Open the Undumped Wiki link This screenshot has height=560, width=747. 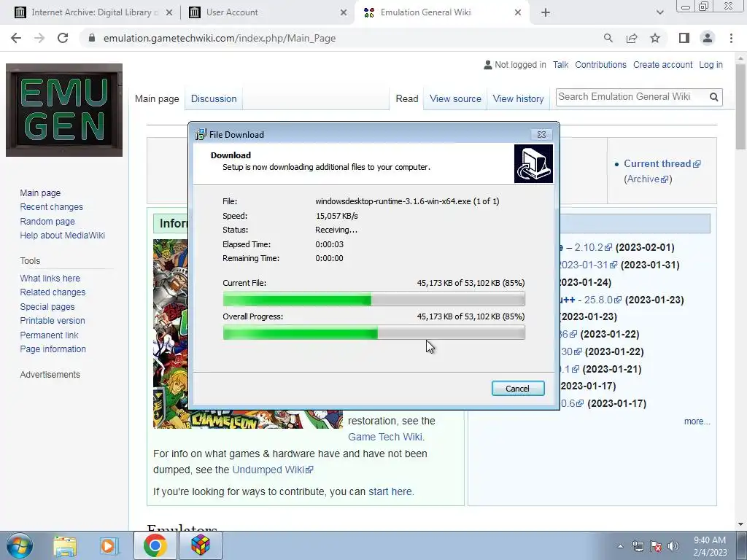pos(273,470)
